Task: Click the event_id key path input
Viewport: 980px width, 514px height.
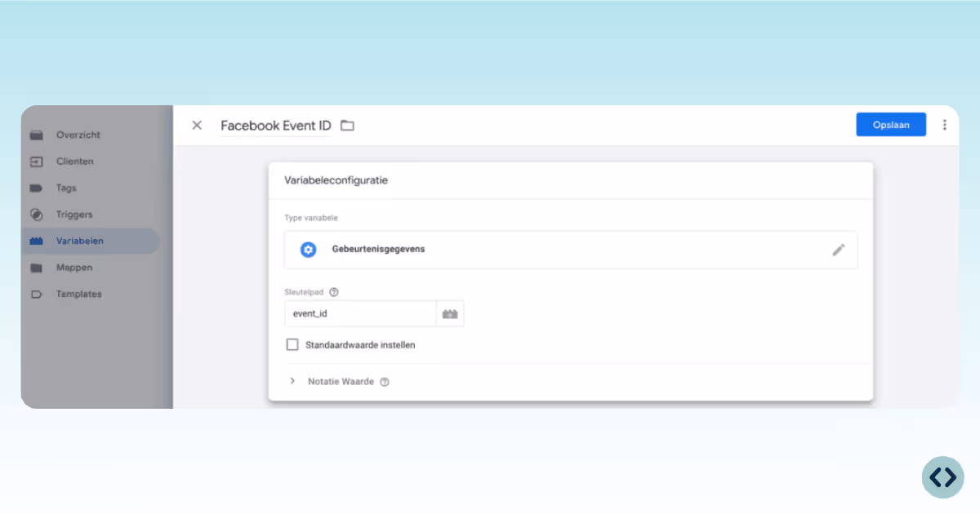Action: [360, 313]
